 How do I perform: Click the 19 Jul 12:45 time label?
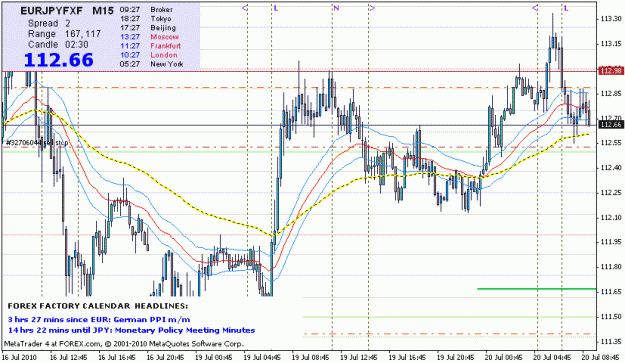tap(359, 357)
